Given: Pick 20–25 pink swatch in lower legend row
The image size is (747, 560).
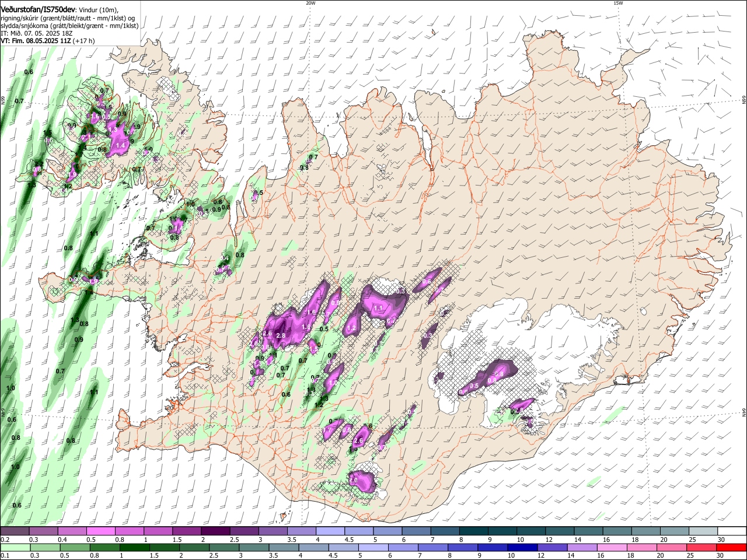Looking at the screenshot, I should [x=672, y=547].
